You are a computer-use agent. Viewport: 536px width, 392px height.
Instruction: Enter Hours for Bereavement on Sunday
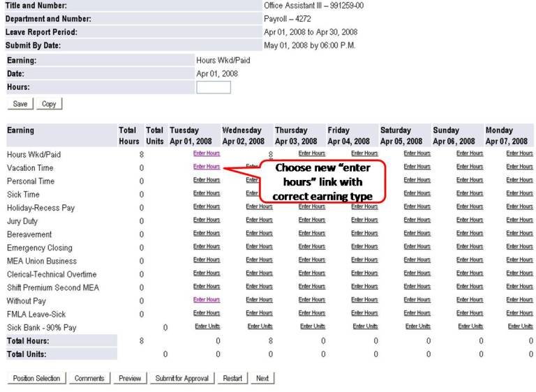470,234
